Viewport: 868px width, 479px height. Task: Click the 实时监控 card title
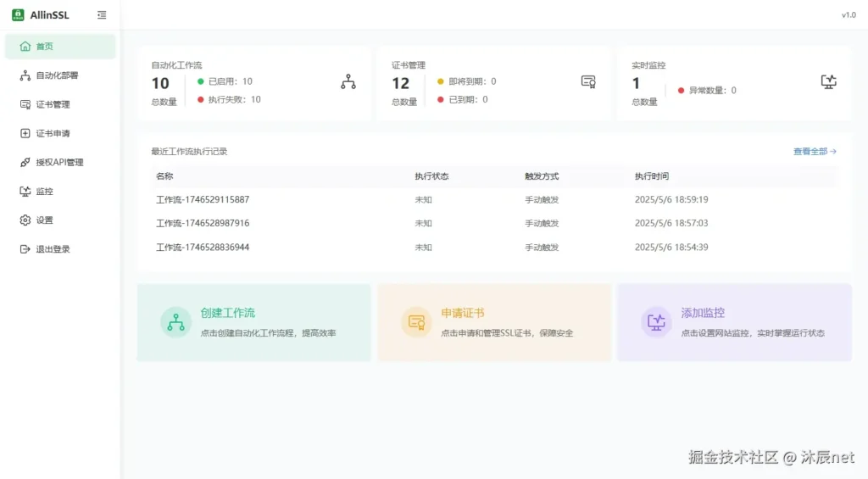pos(648,65)
